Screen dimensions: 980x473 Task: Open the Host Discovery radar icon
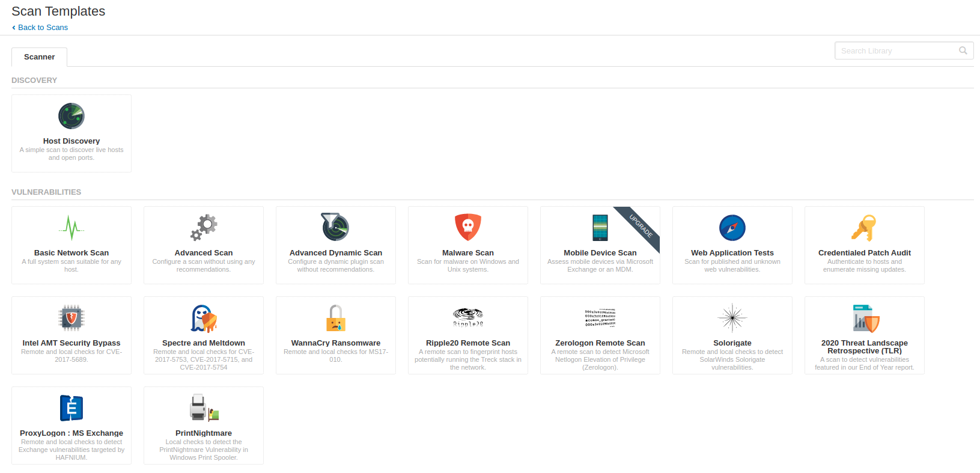click(x=72, y=116)
